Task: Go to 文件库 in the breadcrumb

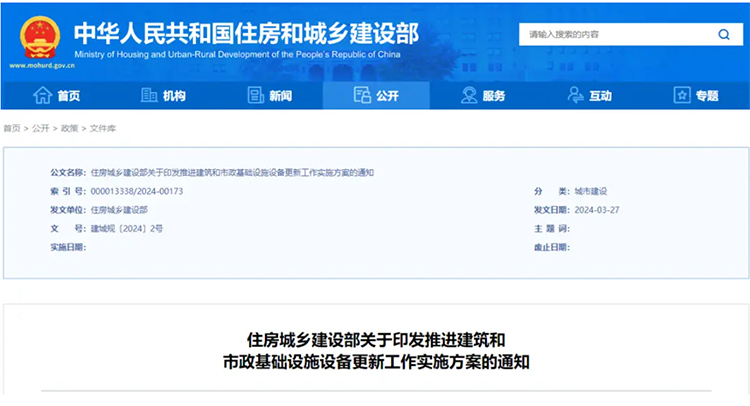Action: 103,128
